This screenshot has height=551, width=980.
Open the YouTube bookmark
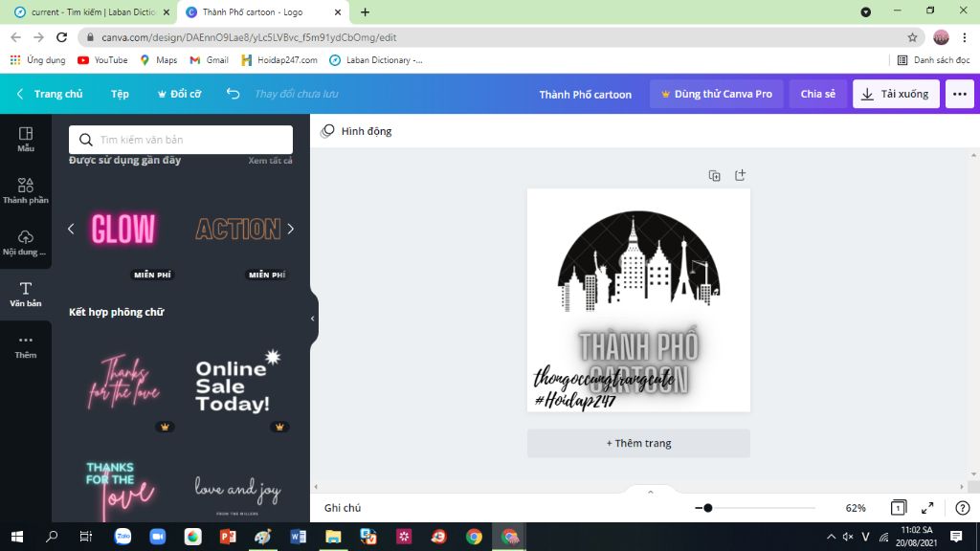click(x=102, y=60)
